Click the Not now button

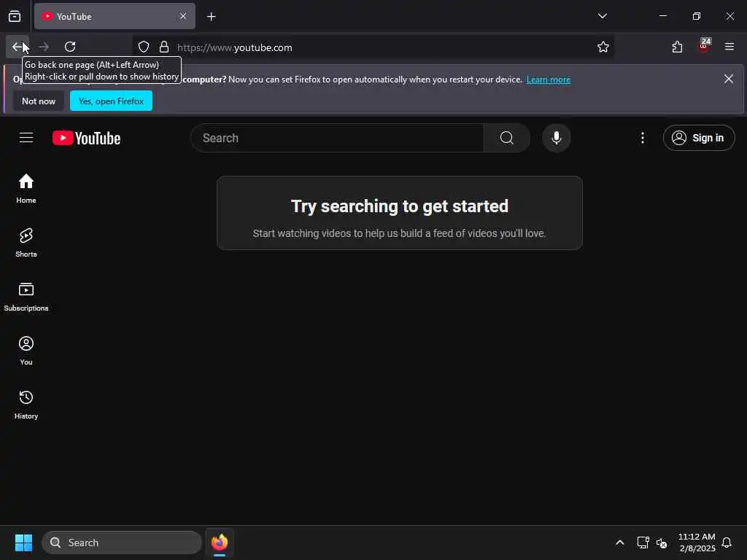pos(39,101)
